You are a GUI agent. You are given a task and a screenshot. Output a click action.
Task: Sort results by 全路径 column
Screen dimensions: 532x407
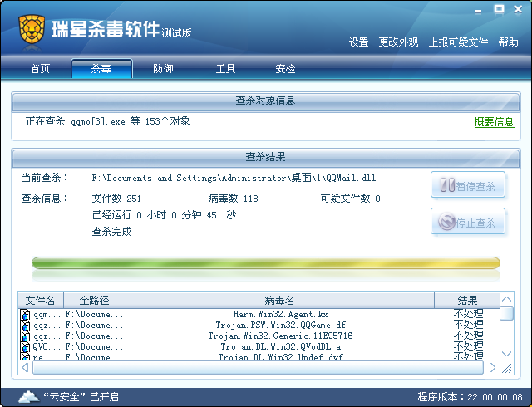(x=95, y=300)
